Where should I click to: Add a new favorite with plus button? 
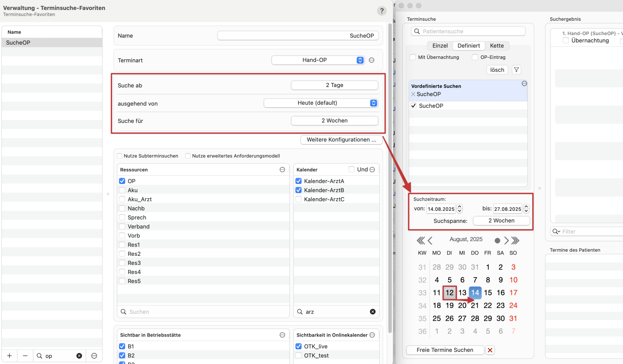[9, 356]
